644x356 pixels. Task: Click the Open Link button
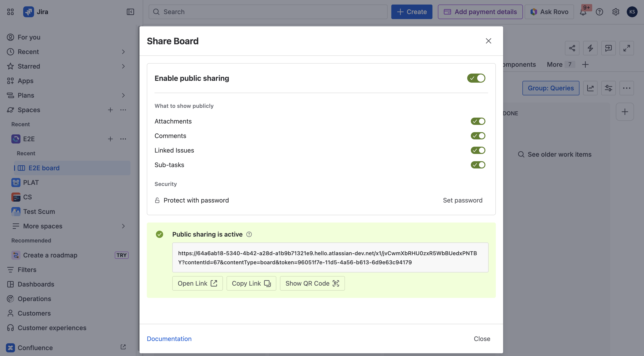point(197,283)
